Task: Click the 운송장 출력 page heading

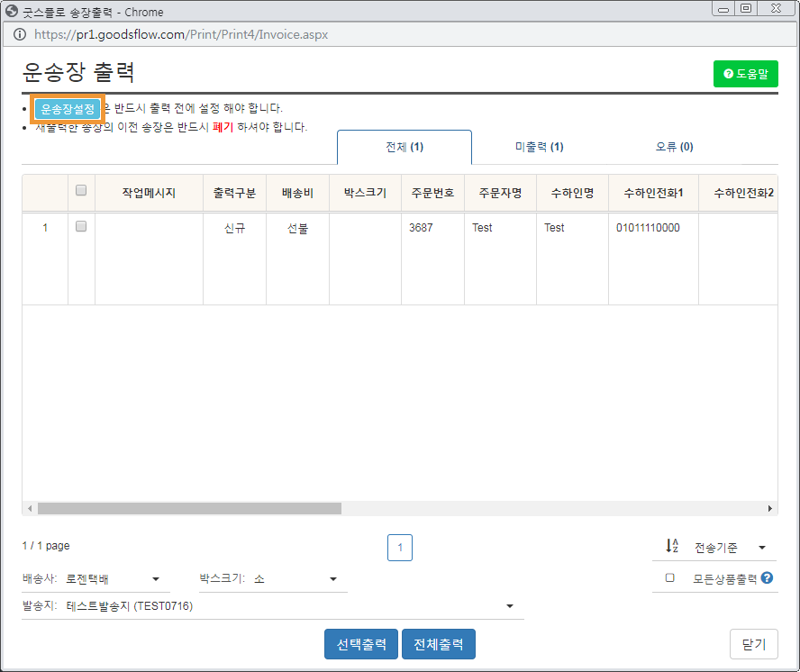Action: pyautogui.click(x=78, y=72)
